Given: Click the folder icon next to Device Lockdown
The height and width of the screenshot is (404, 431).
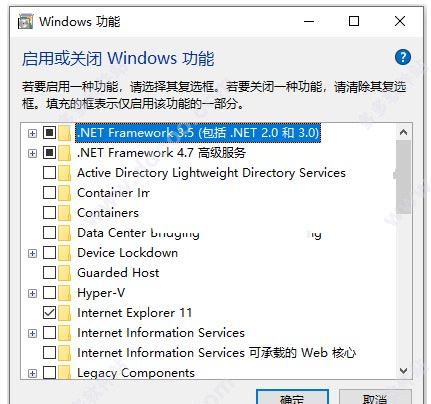Looking at the screenshot, I should click(x=64, y=253).
